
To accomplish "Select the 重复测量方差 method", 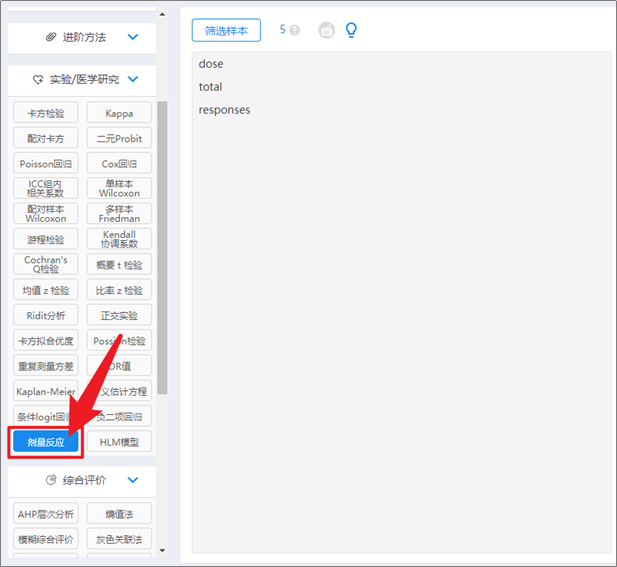I will point(46,365).
